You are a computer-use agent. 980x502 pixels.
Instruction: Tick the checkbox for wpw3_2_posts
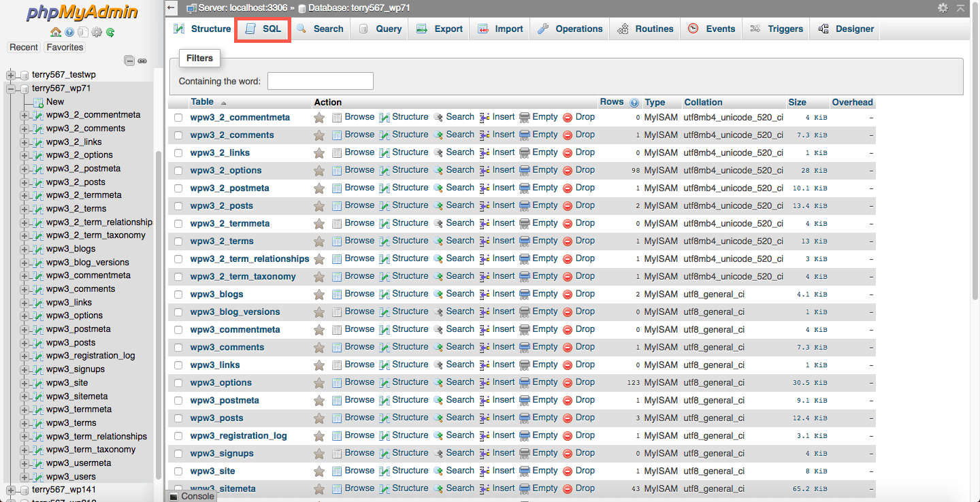tap(178, 206)
